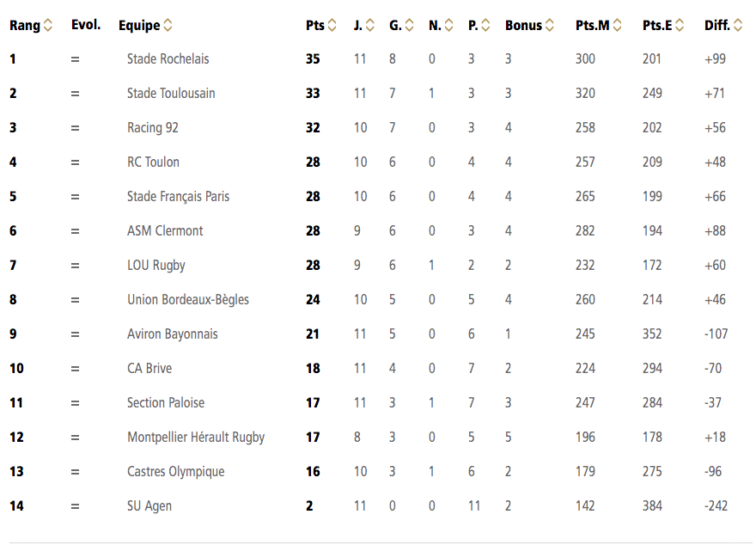The image size is (756, 545).
Task: Click sort arrows next to Equipe
Action: (168, 25)
